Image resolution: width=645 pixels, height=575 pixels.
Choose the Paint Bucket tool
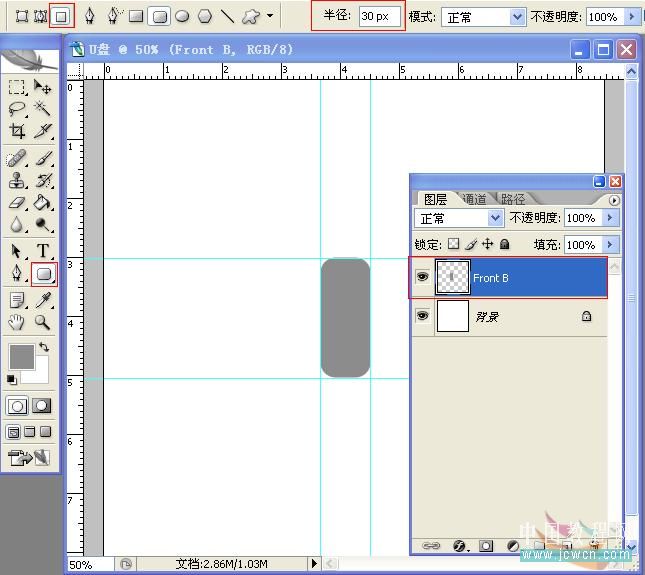(x=43, y=202)
